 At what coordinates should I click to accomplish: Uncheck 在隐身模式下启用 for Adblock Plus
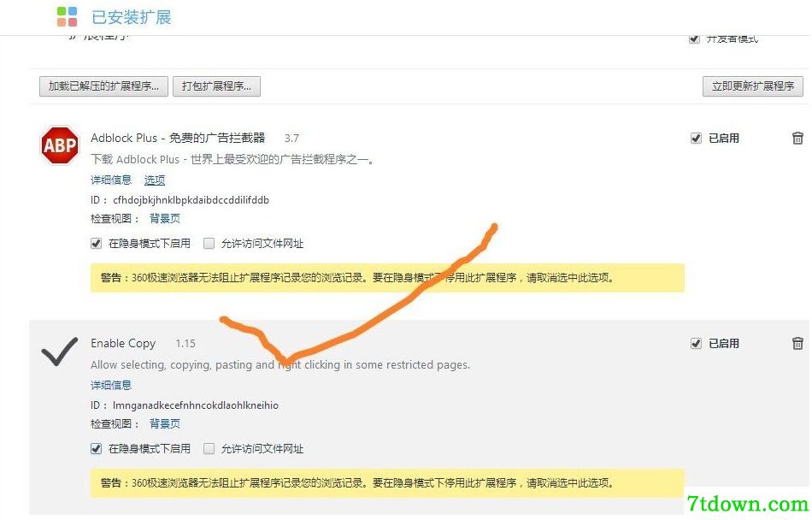tap(97, 244)
